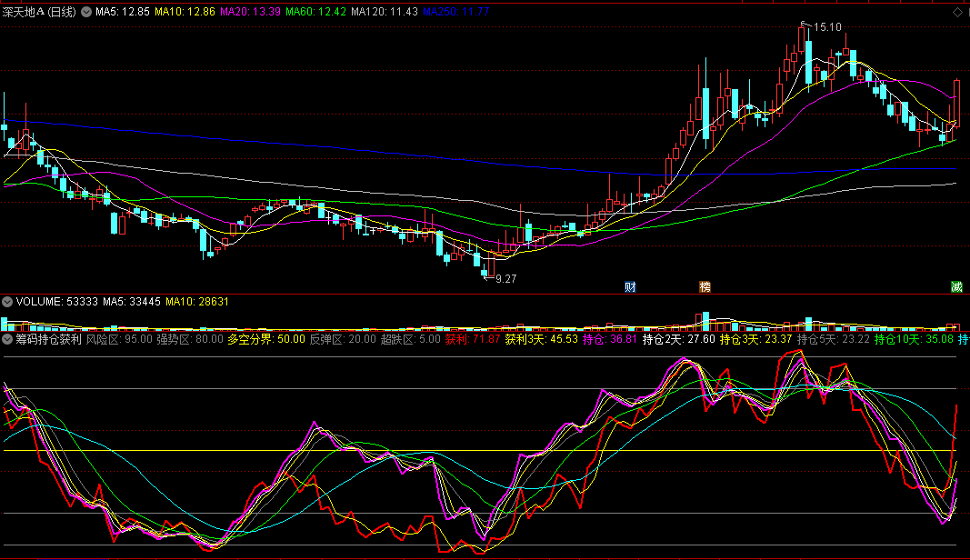970x560 pixels.
Task: Click the 强势区: 80.00 label
Action: click(190, 339)
